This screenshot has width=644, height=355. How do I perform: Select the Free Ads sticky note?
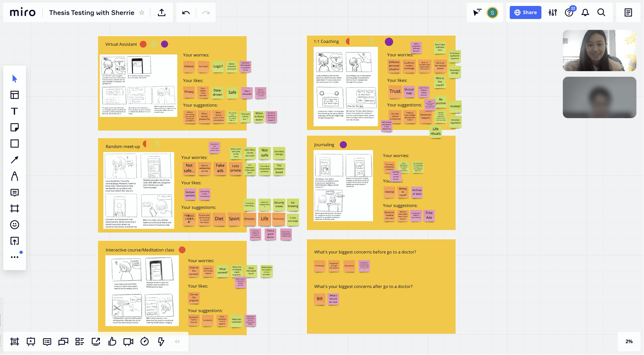(x=429, y=216)
